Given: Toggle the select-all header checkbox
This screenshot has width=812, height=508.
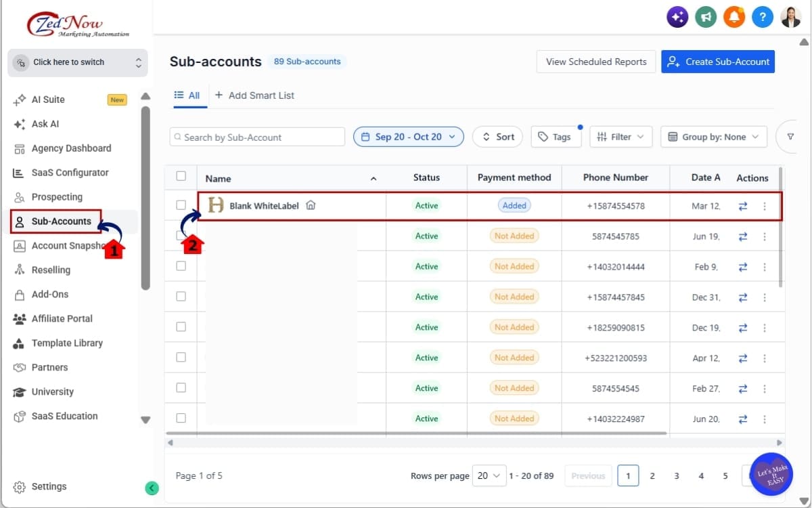Looking at the screenshot, I should 181,176.
